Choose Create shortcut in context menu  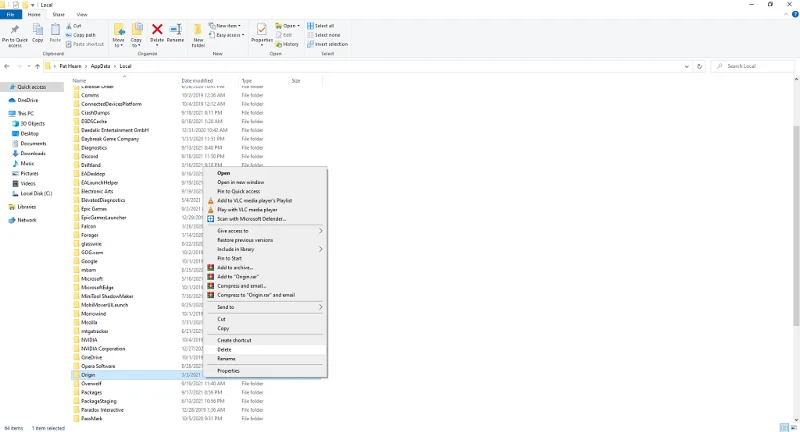pos(265,340)
